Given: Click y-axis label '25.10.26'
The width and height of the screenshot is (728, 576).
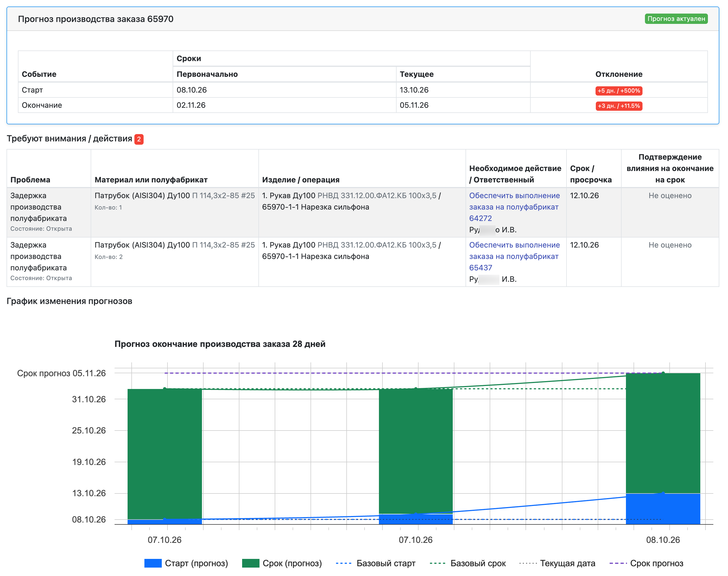Looking at the screenshot, I should 89,430.
